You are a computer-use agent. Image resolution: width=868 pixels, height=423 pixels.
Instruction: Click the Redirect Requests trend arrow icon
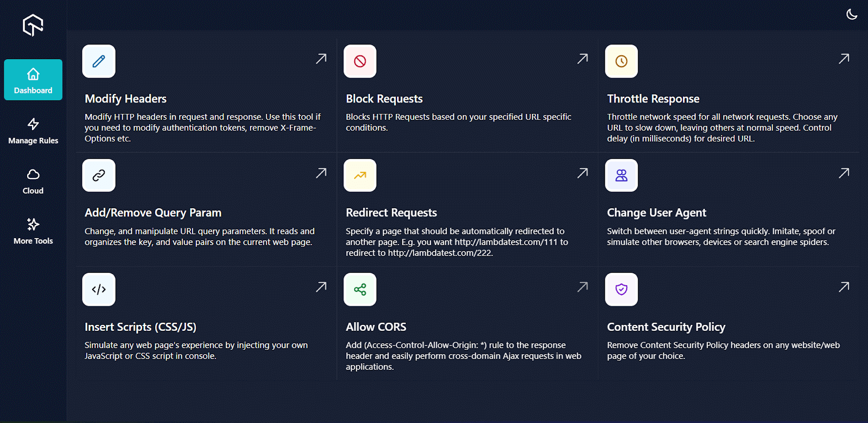(360, 175)
